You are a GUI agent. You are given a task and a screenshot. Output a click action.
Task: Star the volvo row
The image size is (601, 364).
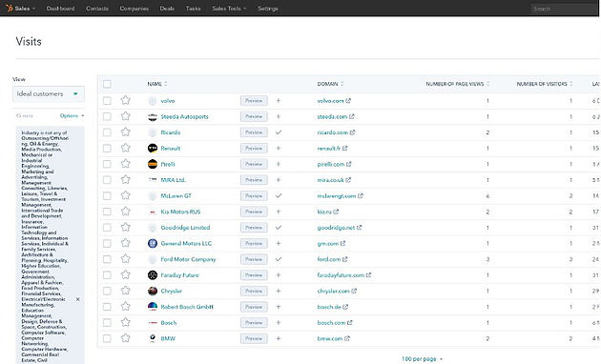tap(125, 100)
